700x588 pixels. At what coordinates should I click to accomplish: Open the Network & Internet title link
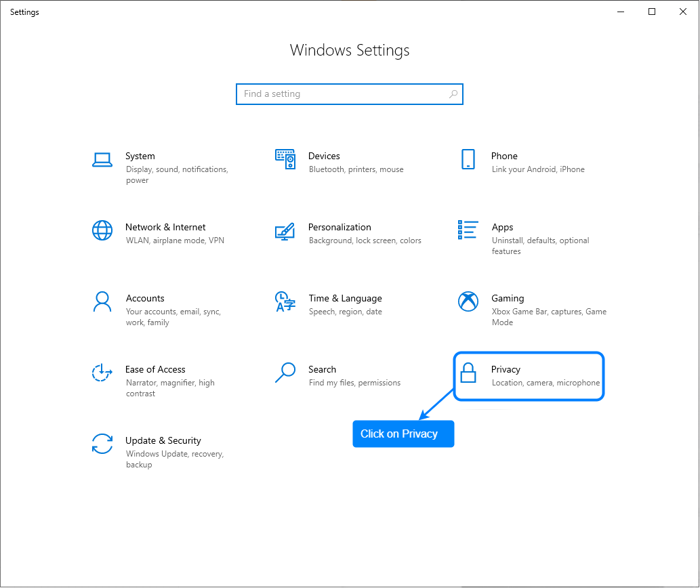coord(165,227)
